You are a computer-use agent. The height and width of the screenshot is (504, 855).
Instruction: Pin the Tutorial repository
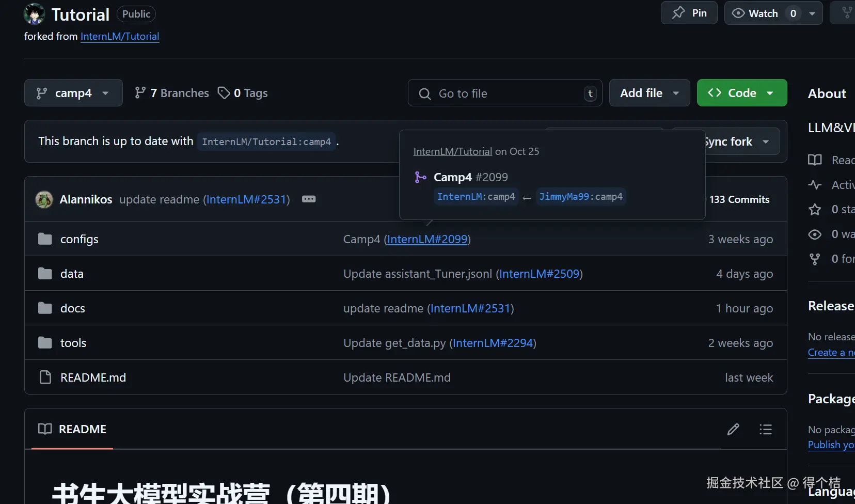pyautogui.click(x=689, y=13)
